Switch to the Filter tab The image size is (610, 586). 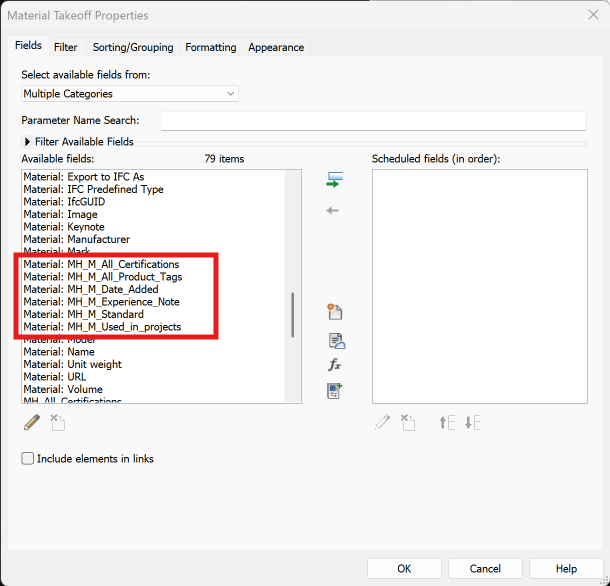65,47
